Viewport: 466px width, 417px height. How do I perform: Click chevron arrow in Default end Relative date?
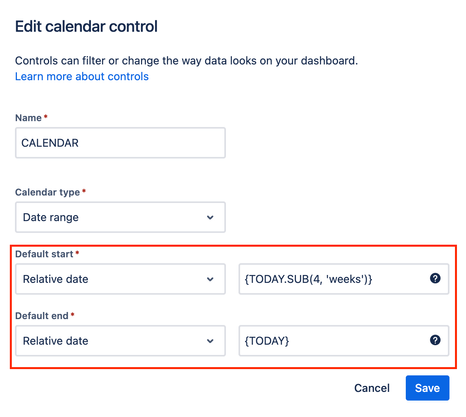pos(210,341)
